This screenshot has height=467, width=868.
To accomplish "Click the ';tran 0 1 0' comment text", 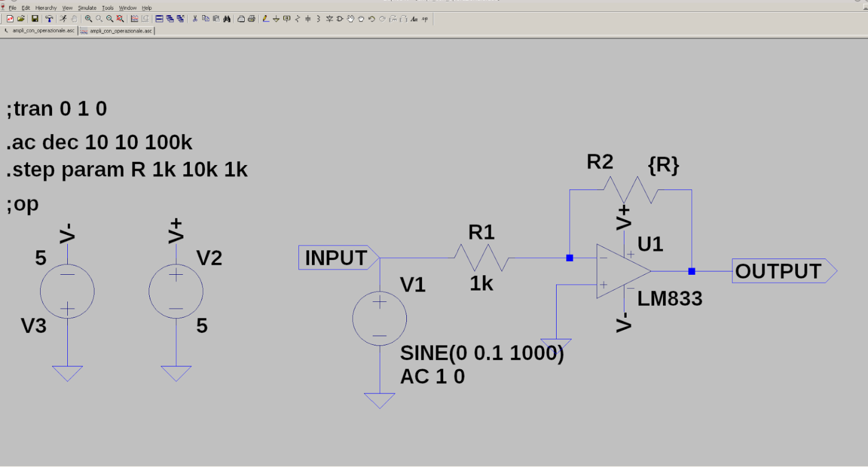I will [57, 109].
